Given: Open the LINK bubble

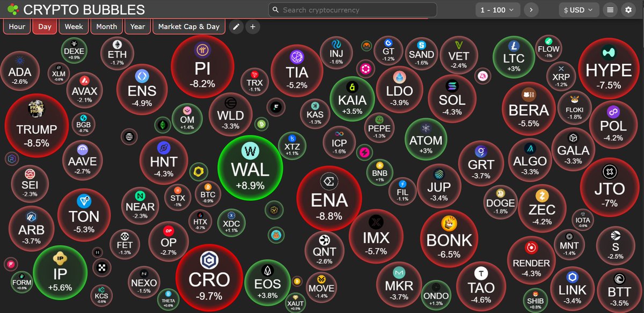Looking at the screenshot, I should [573, 288].
